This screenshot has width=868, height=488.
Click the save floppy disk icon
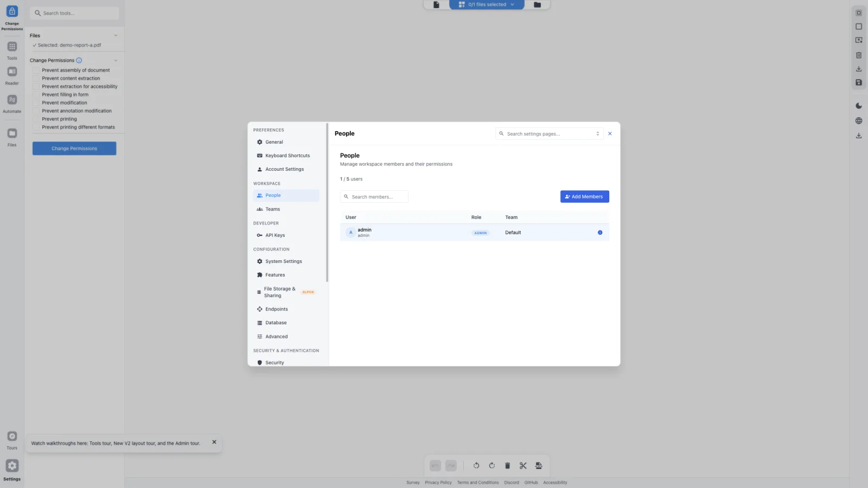859,82
